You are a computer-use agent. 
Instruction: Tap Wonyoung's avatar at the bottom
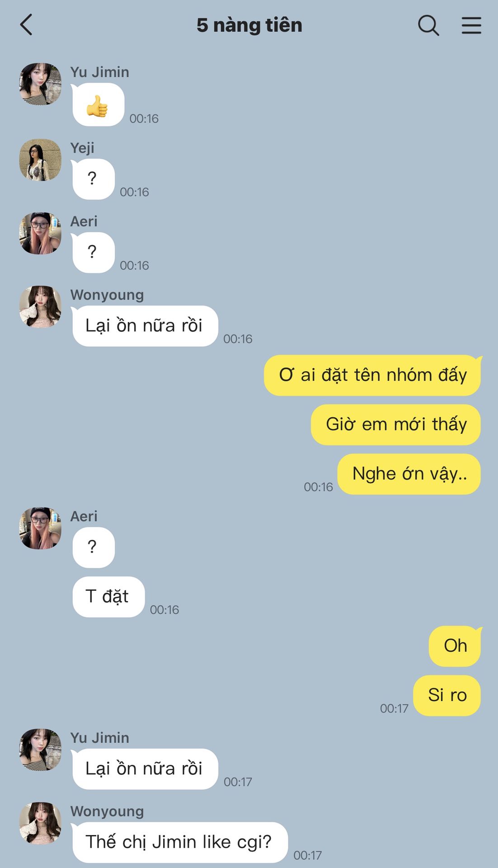pos(40,823)
